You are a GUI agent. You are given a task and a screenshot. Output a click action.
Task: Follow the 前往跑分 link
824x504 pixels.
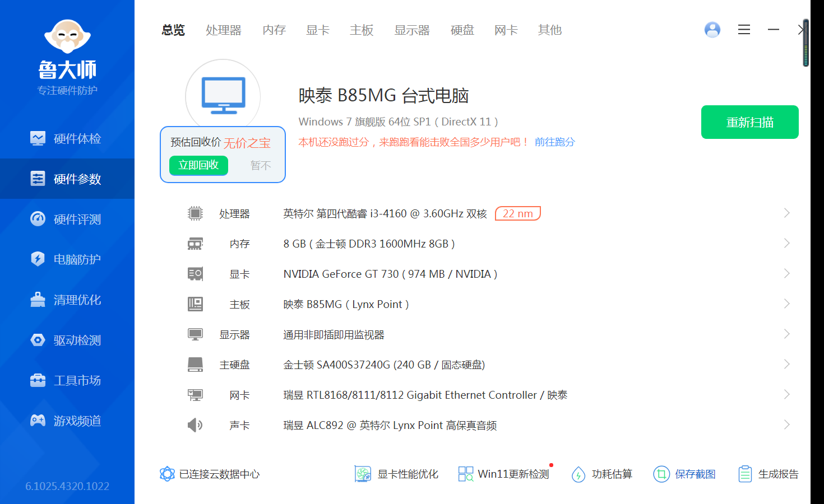[x=554, y=142]
